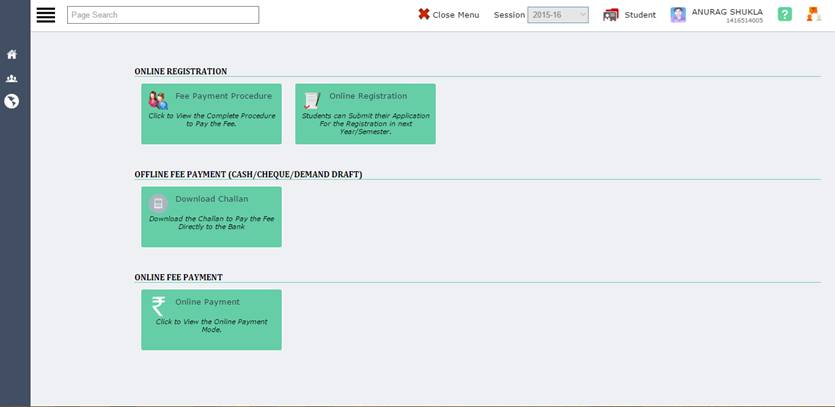Click Anurag Shukla's profile picture
835x407 pixels.
tap(678, 15)
